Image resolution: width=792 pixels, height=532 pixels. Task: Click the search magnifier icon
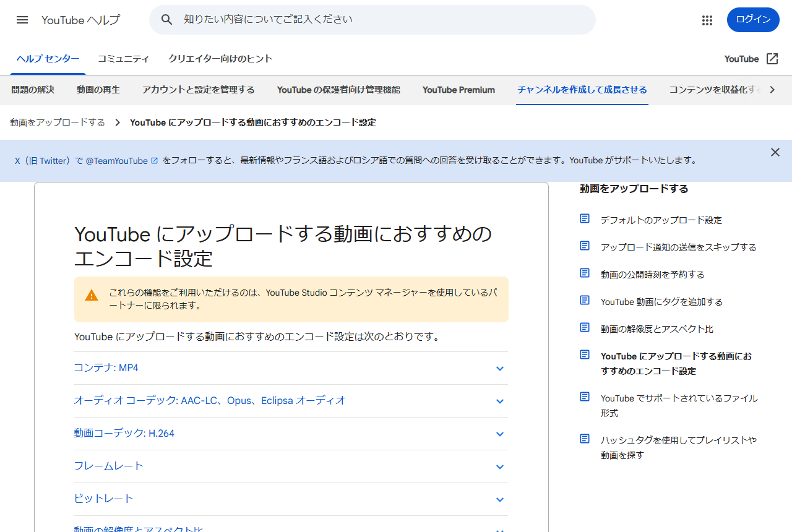click(x=166, y=20)
